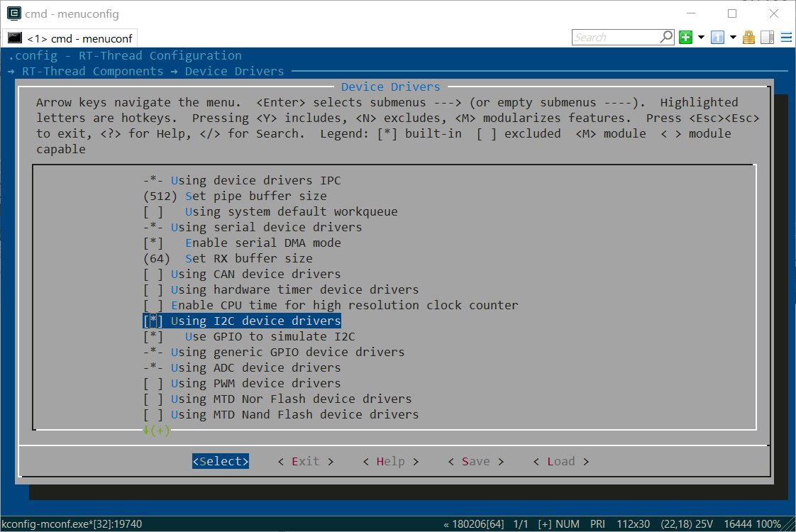Image resolution: width=796 pixels, height=532 pixels.
Task: Toggle 'Using MTD Nor Flash device drivers' checkbox
Action: pos(153,399)
